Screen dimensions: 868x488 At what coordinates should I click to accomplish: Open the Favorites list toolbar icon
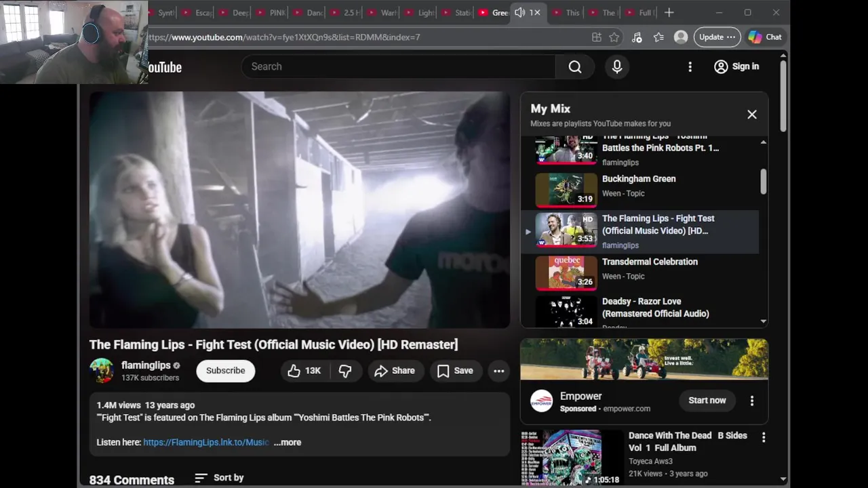point(658,37)
